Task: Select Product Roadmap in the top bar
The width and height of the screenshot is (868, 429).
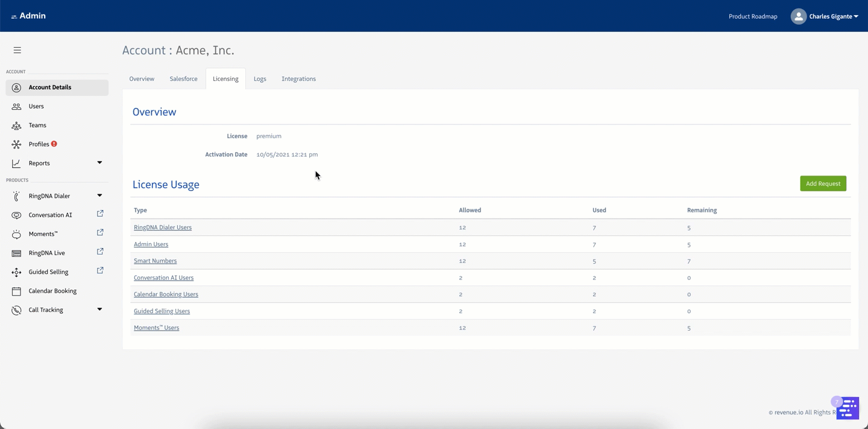Action: [x=753, y=16]
